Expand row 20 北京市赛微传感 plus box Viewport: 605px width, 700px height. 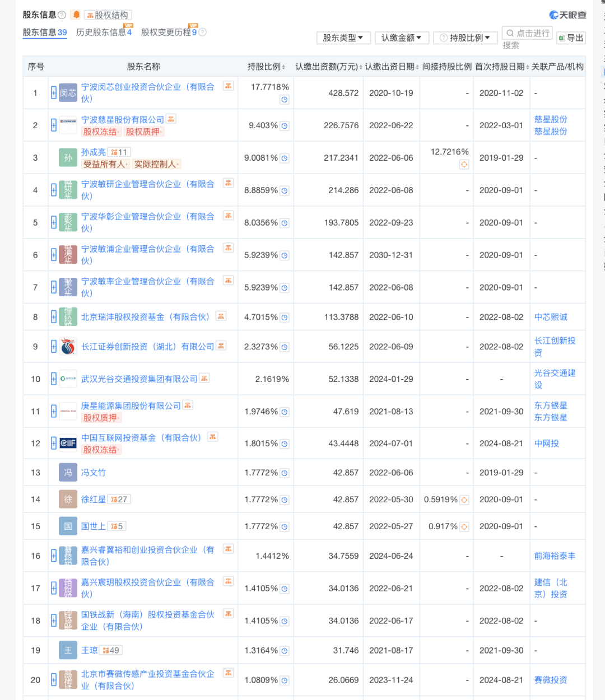click(54, 680)
